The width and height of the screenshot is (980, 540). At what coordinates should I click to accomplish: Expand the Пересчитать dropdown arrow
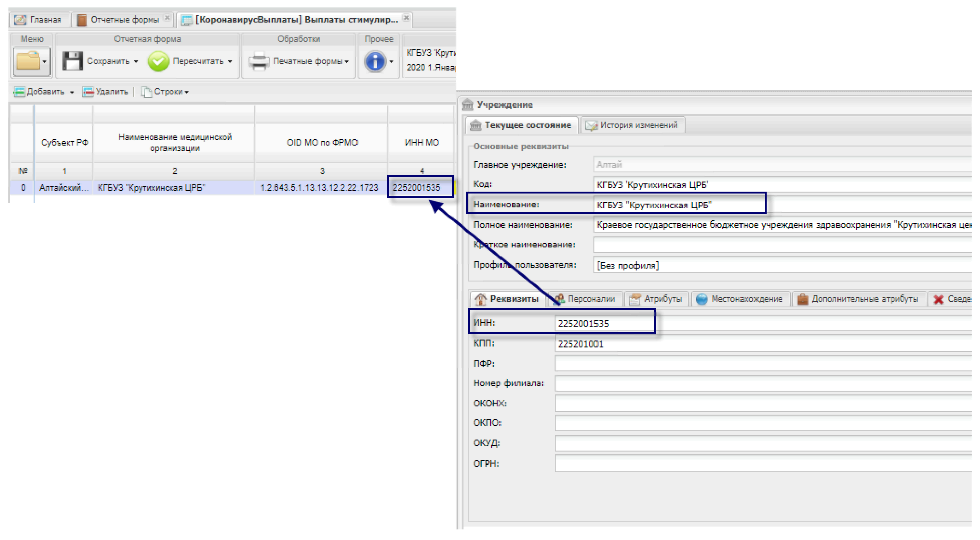230,61
